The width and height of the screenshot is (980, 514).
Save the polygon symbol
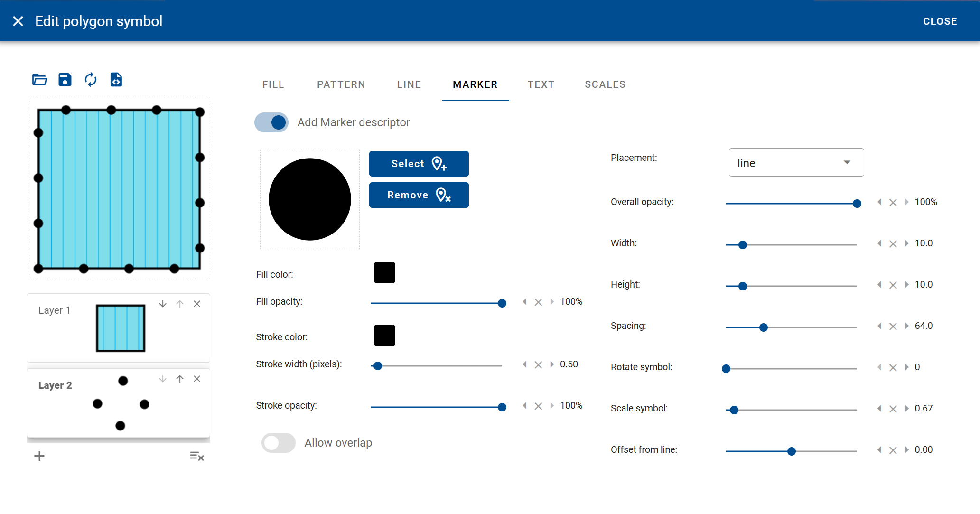[65, 80]
